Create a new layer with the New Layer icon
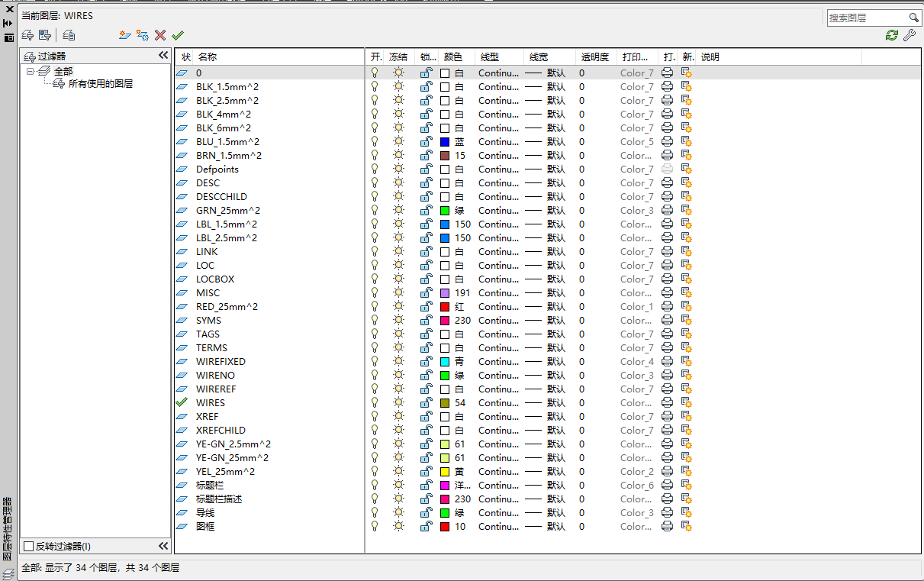924x581 pixels. point(124,35)
